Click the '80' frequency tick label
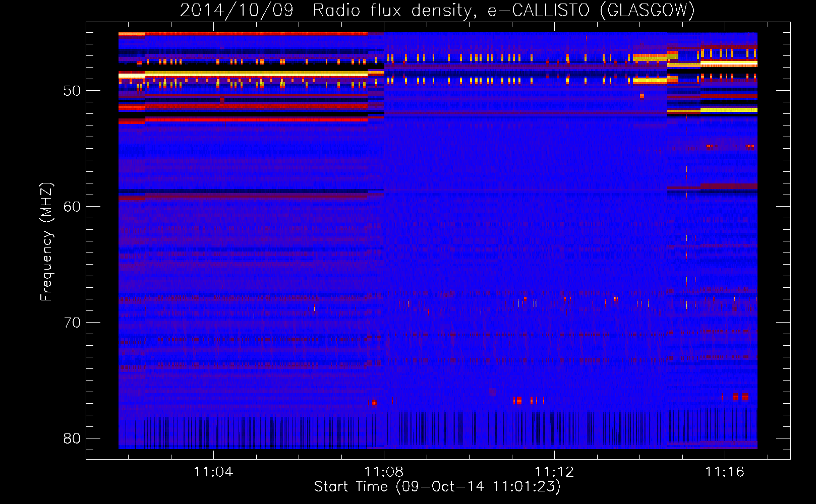The image size is (816, 504). [72, 438]
